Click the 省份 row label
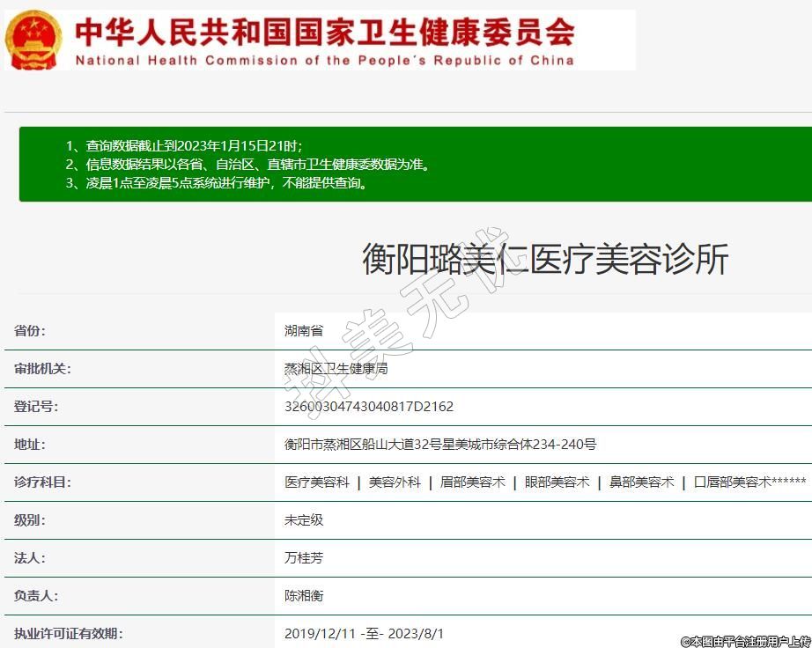Image resolution: width=812 pixels, height=648 pixels. coord(29,331)
